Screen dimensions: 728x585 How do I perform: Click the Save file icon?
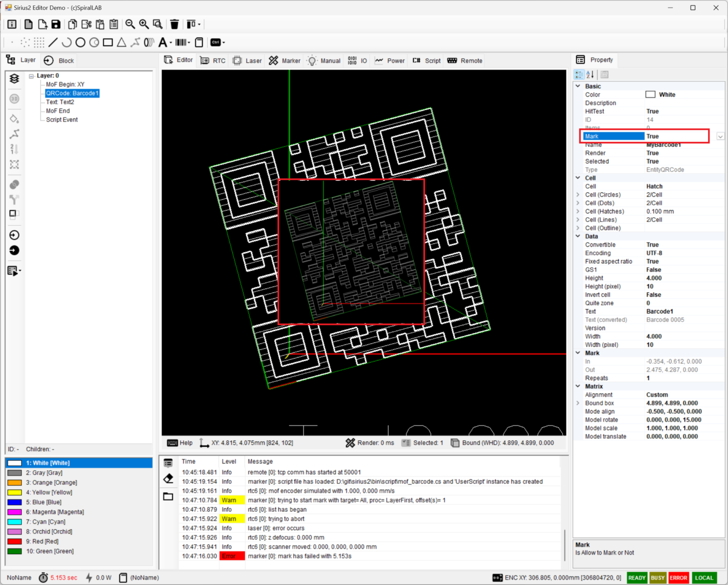pyautogui.click(x=56, y=24)
